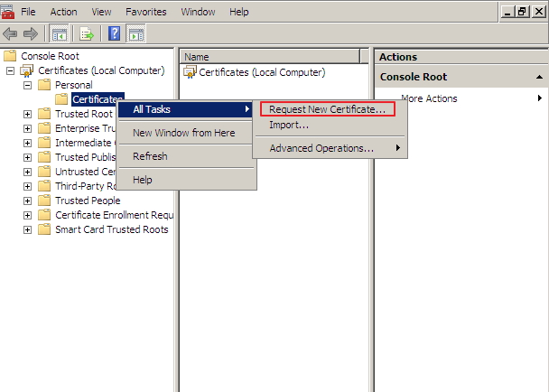The height and width of the screenshot is (392, 549).
Task: Open Help via the blue question mark icon
Action: click(115, 34)
